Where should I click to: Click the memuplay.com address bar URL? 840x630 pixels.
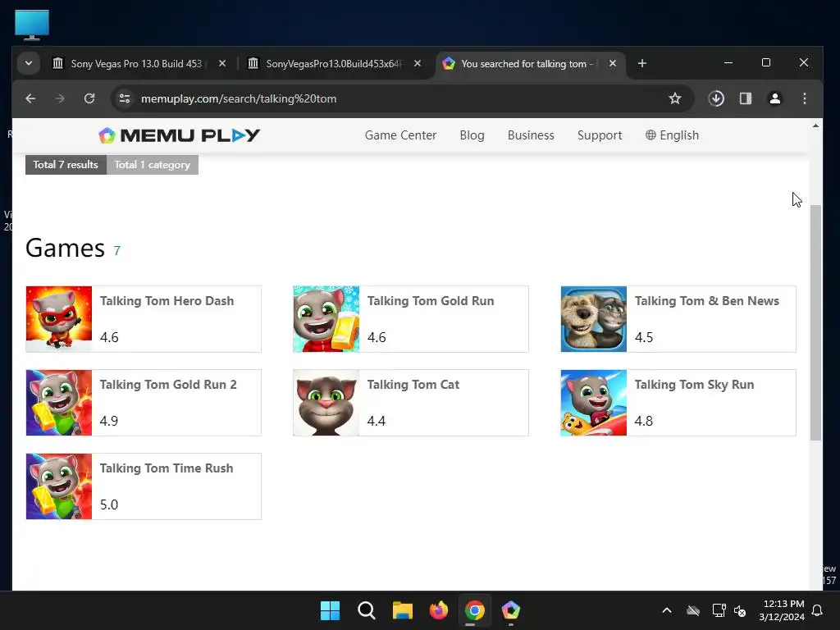239,98
